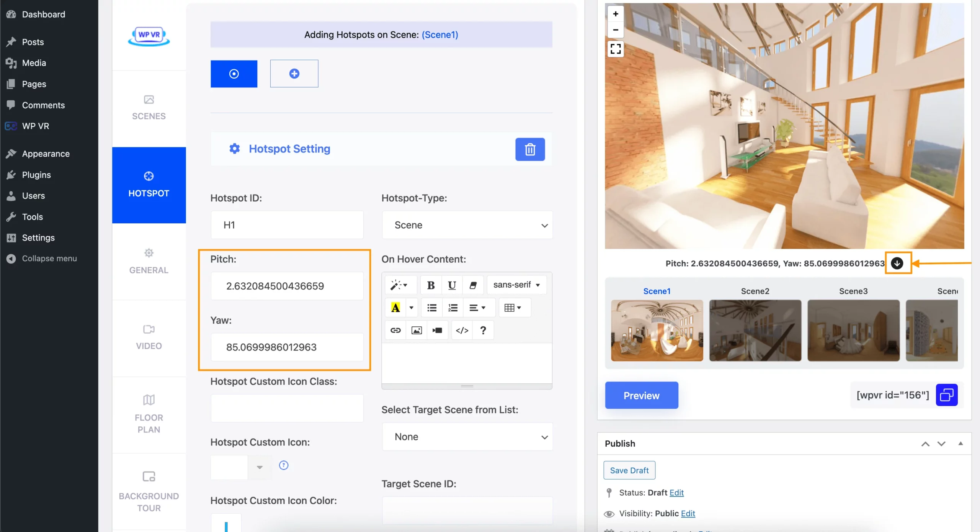The image size is (980, 532).
Task: Click the delete hotspot trash icon
Action: 530,149
